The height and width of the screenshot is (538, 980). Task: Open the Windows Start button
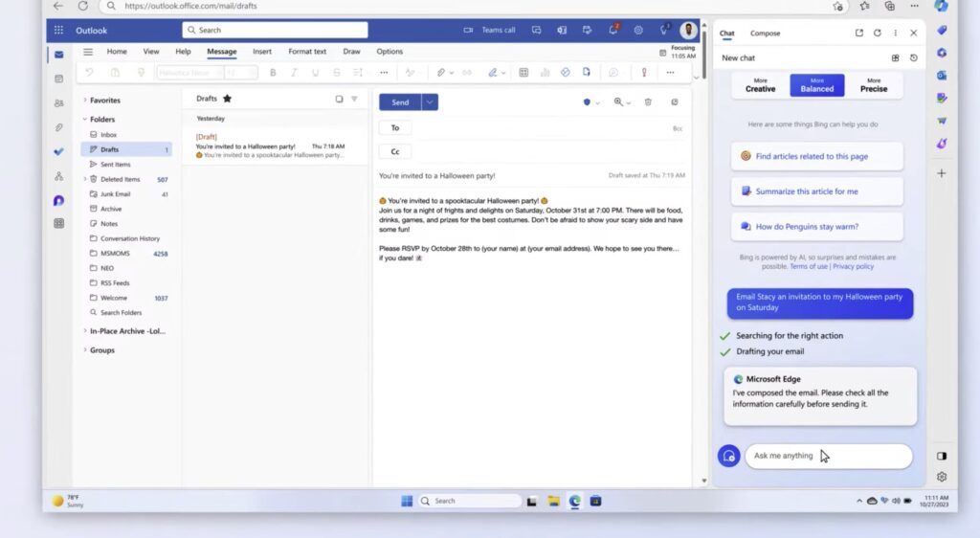tap(407, 501)
